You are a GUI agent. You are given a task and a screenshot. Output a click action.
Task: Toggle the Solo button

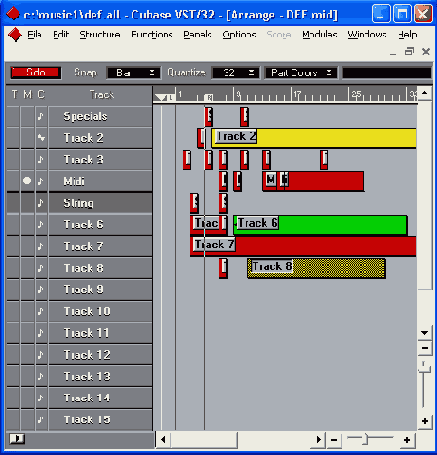(x=36, y=72)
